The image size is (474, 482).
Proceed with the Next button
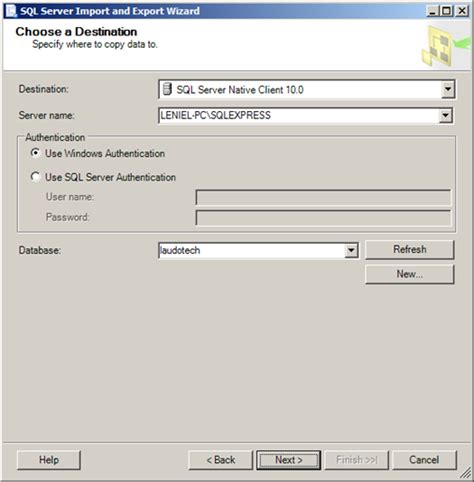tap(289, 460)
